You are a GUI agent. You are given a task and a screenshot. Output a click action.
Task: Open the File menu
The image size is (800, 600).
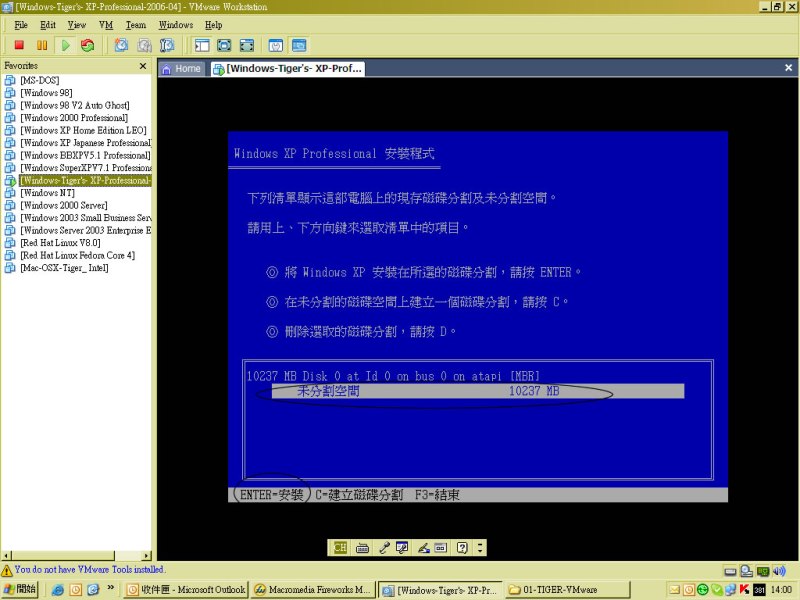click(x=21, y=25)
